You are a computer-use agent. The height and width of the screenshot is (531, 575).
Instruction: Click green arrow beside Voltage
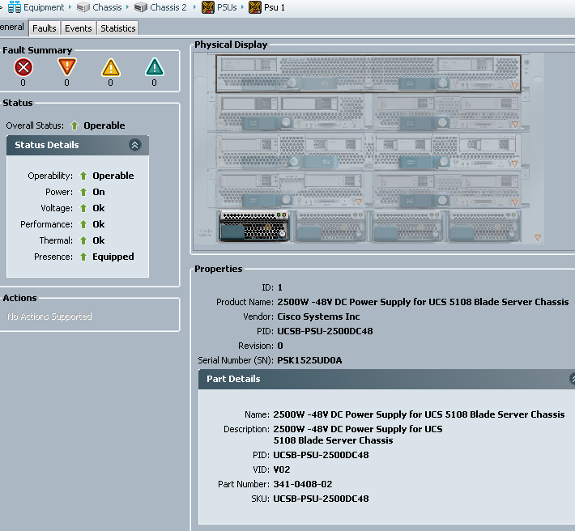tap(83, 208)
